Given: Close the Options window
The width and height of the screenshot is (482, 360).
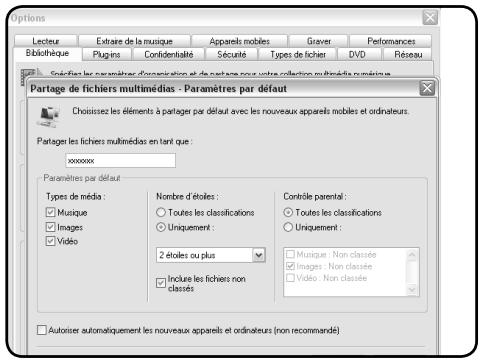Looking at the screenshot, I should coord(430,17).
